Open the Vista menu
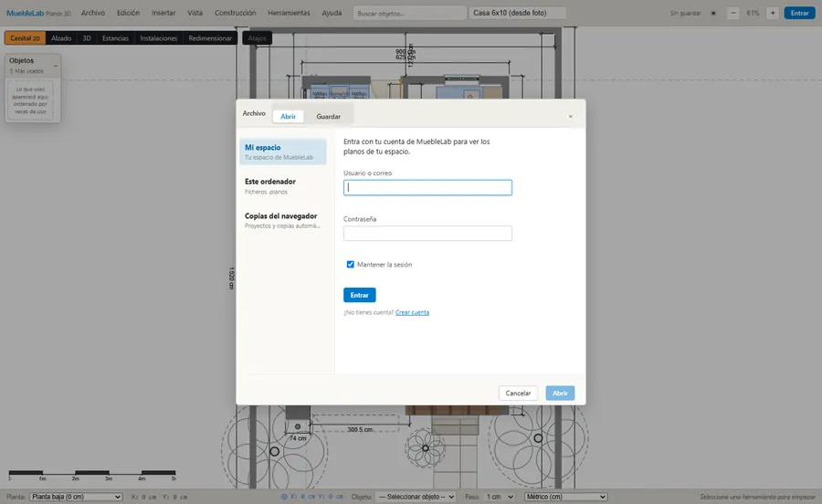Image resolution: width=822 pixels, height=504 pixels. (x=195, y=13)
